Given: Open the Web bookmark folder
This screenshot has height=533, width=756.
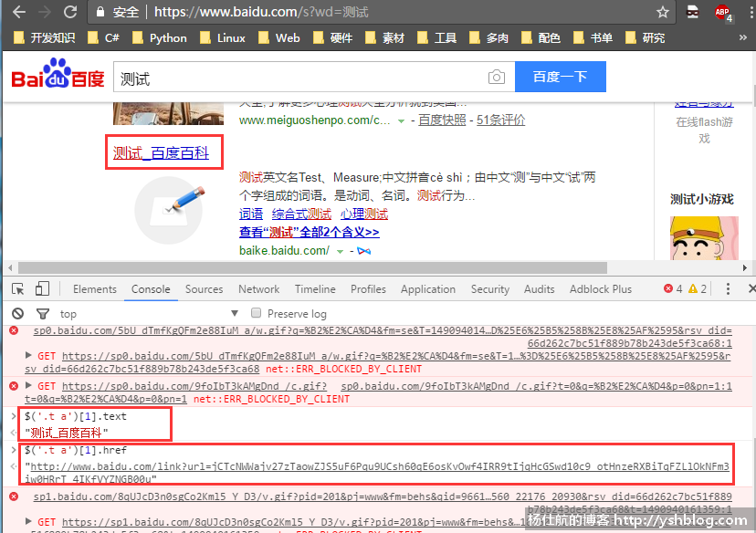Looking at the screenshot, I should [279, 38].
